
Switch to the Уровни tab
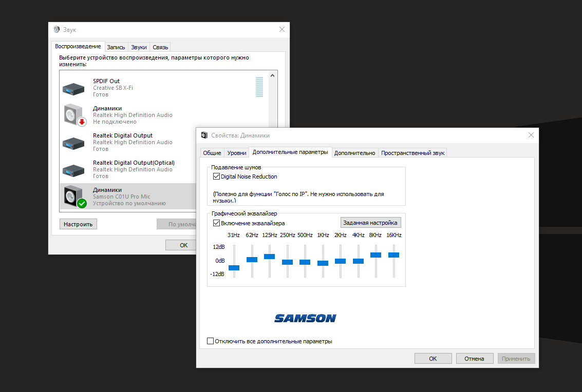coord(237,153)
